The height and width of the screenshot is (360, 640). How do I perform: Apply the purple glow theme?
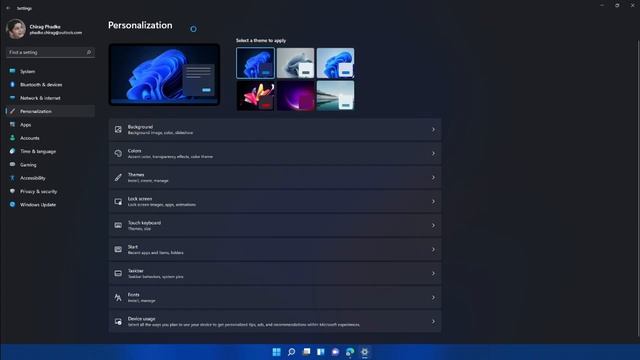click(296, 96)
